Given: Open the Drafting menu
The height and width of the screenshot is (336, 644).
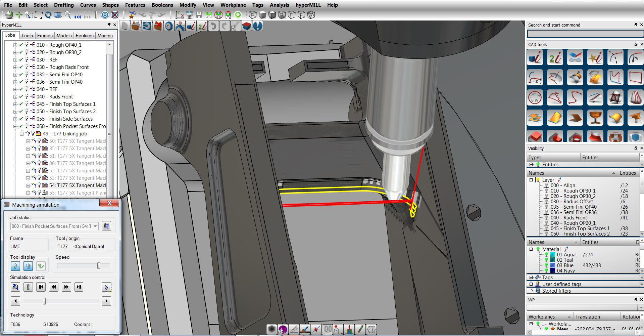Looking at the screenshot, I should click(64, 5).
